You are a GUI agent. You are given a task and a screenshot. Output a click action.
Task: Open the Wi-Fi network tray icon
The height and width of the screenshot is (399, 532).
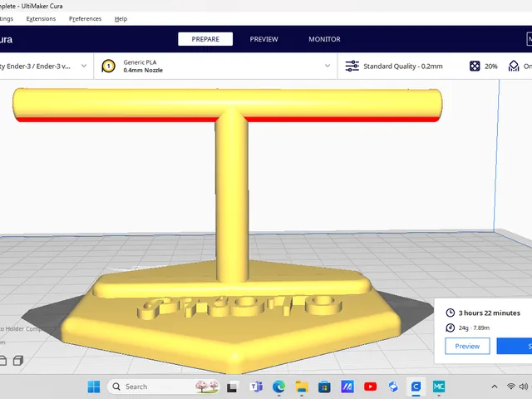[x=510, y=387]
